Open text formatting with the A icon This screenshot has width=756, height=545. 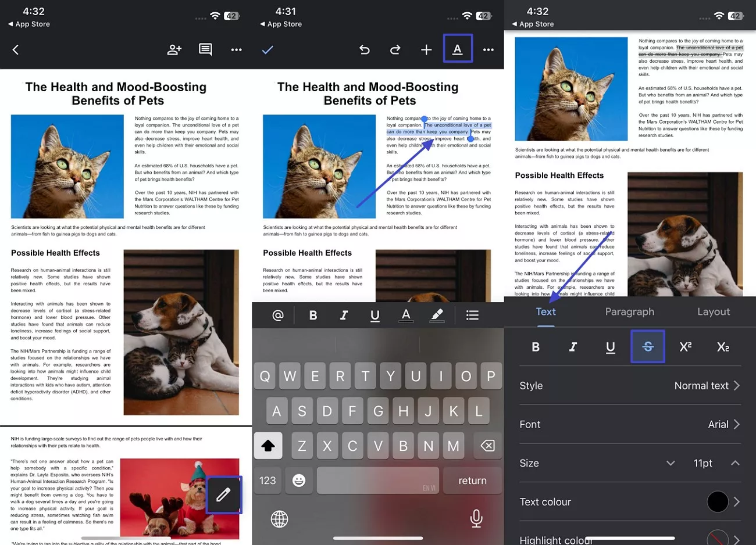point(458,49)
